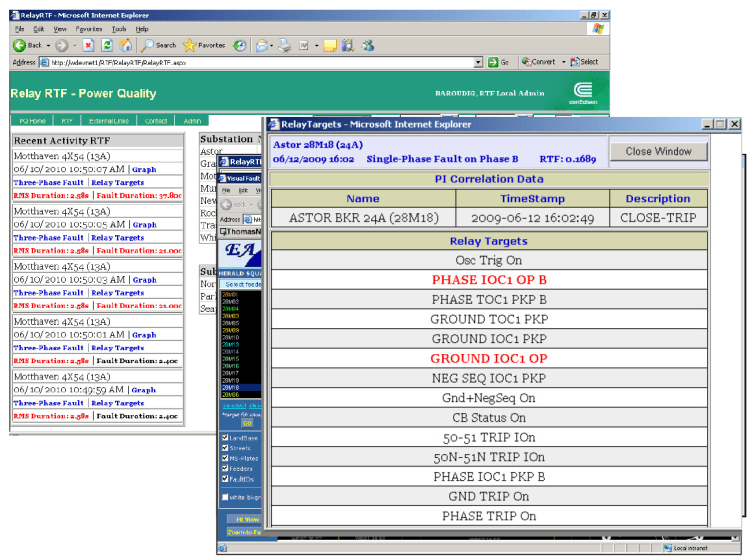
Task: Switch to the External Links tab
Action: (113, 120)
